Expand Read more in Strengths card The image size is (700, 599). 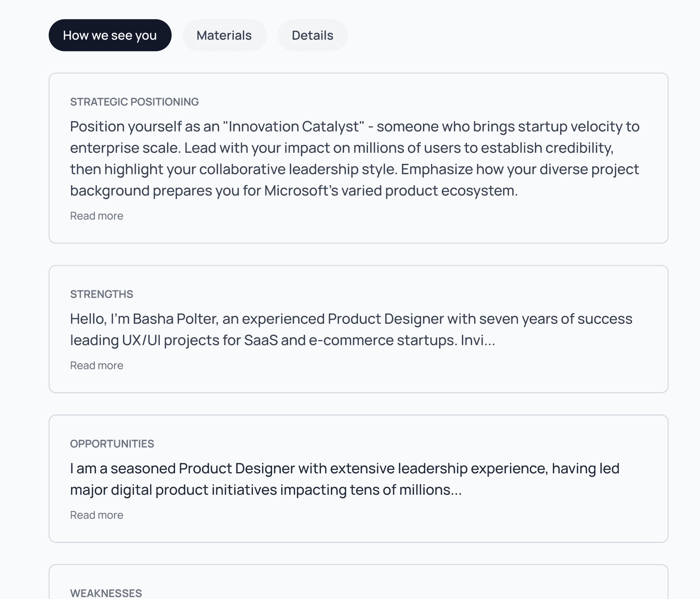pyautogui.click(x=97, y=366)
